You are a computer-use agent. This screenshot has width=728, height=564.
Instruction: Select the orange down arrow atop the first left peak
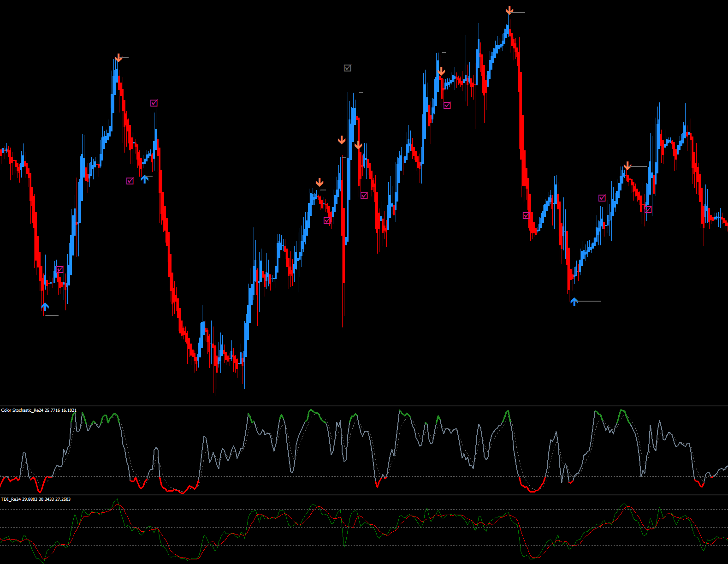pos(118,58)
